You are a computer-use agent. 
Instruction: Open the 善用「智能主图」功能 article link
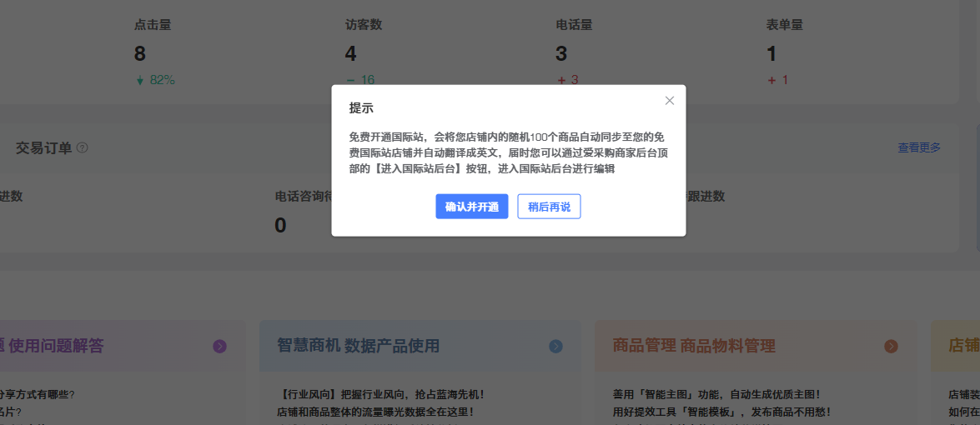point(716,394)
